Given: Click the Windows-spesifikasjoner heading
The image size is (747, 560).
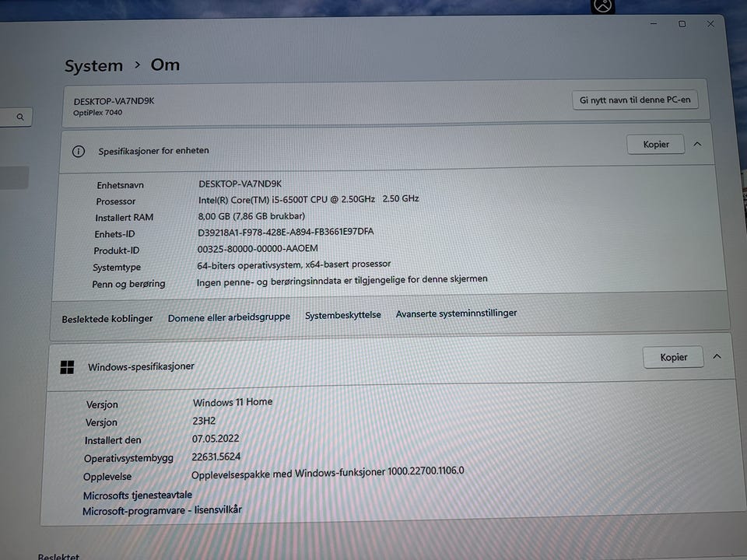Looking at the screenshot, I should (x=141, y=366).
